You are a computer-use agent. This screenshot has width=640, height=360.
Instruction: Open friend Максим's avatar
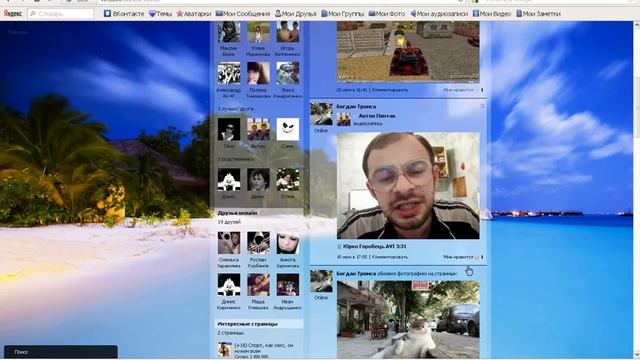pos(229,32)
